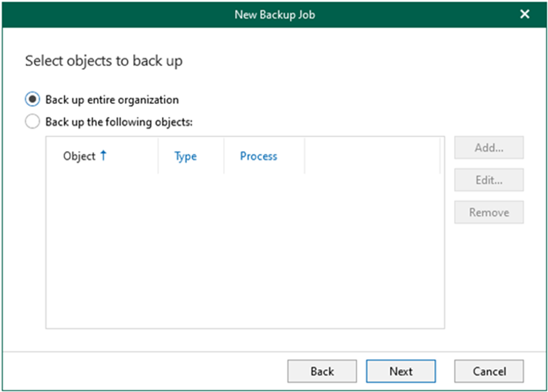Click the Remove button
548x392 pixels.
point(489,212)
